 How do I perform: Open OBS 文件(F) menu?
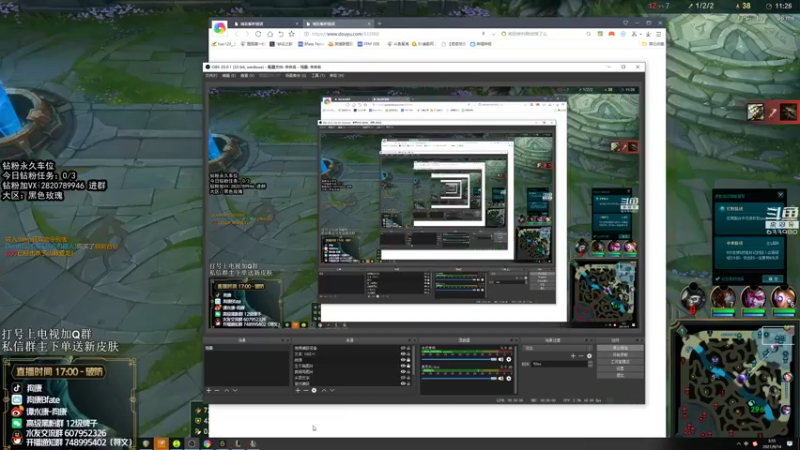(x=211, y=76)
